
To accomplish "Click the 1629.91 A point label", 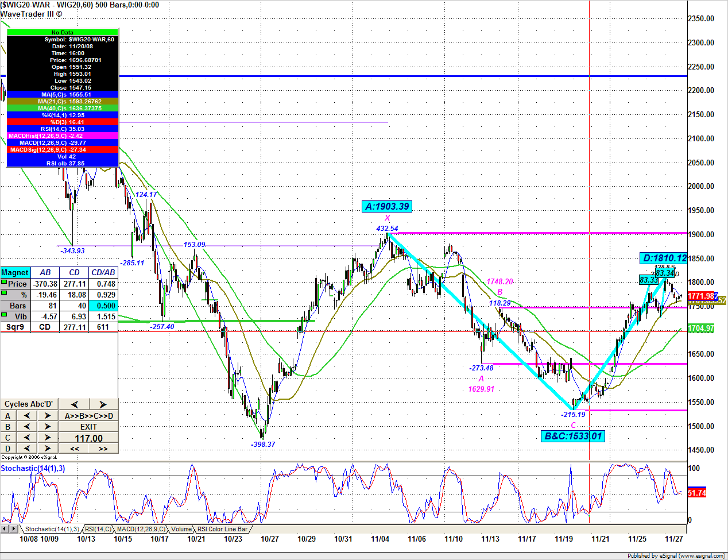I will point(481,389).
